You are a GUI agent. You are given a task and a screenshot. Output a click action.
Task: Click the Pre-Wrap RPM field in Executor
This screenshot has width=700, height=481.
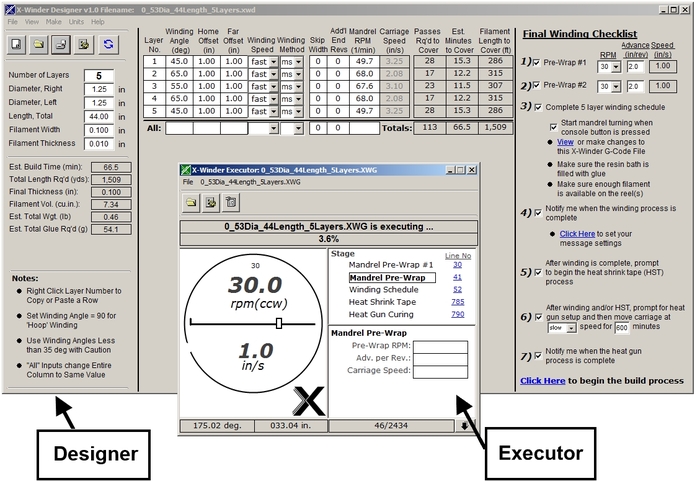(x=441, y=347)
